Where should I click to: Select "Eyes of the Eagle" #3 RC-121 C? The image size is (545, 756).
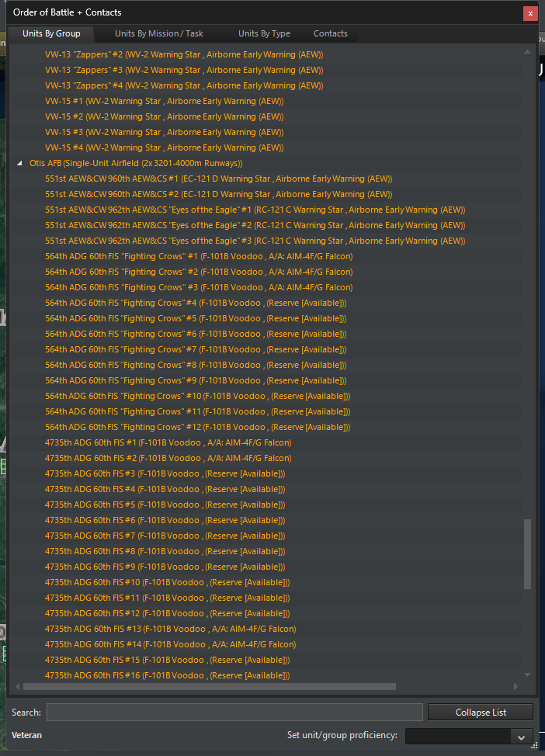(255, 241)
